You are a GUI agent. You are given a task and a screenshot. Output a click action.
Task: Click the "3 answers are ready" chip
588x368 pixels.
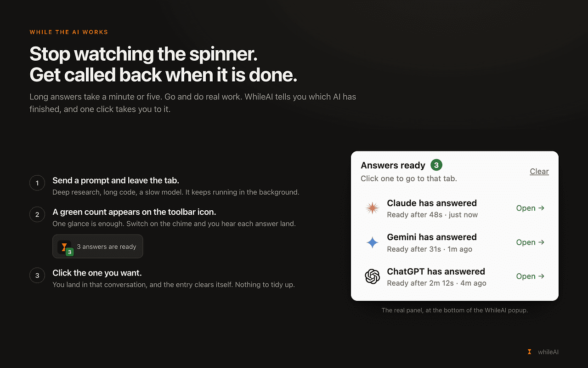pyautogui.click(x=98, y=247)
